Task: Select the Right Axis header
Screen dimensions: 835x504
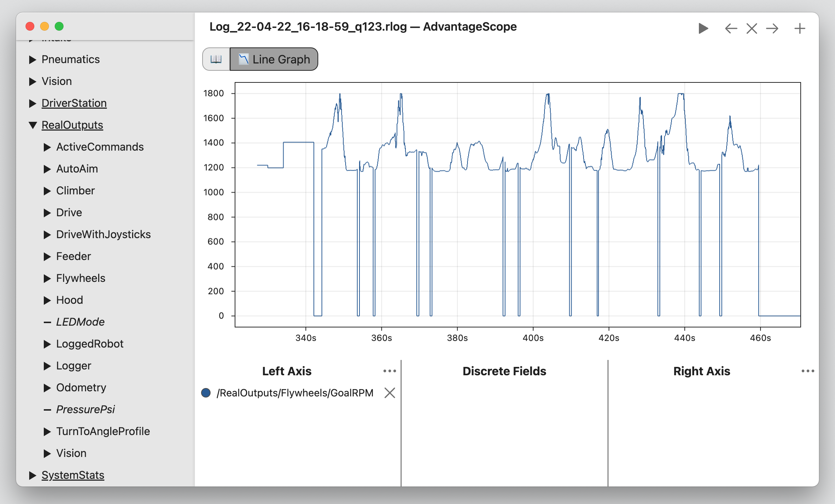Action: [x=702, y=371]
